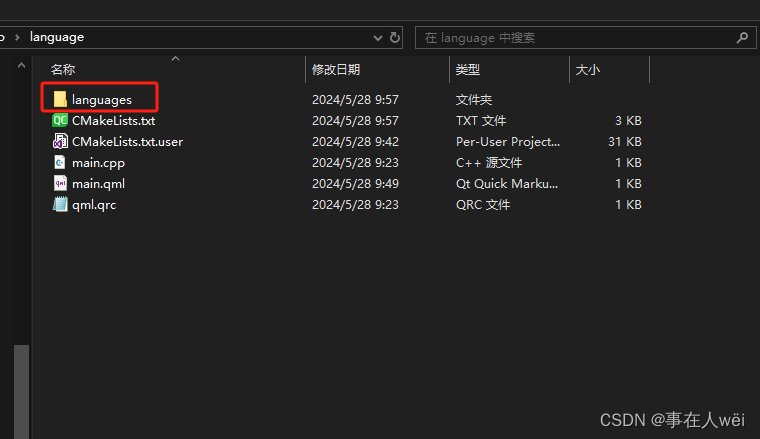The height and width of the screenshot is (439, 760).
Task: Select the languages folder name
Action: pos(102,100)
